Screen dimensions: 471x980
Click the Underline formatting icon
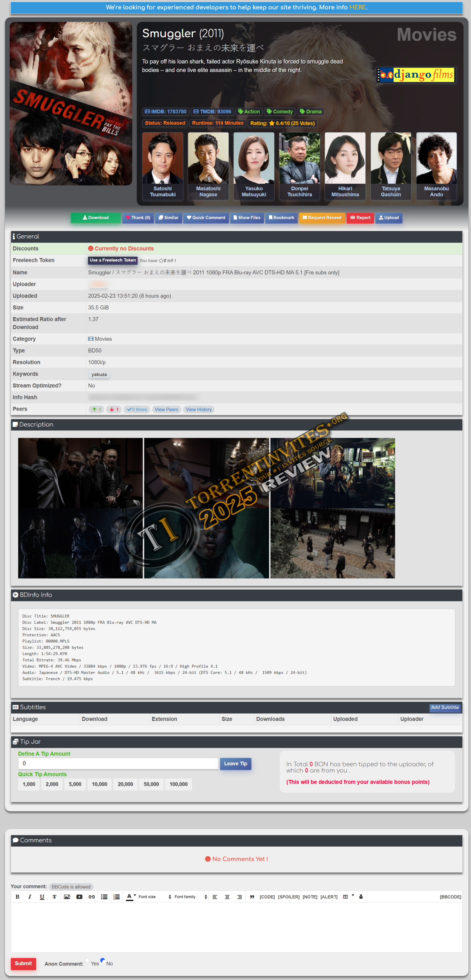[42, 897]
